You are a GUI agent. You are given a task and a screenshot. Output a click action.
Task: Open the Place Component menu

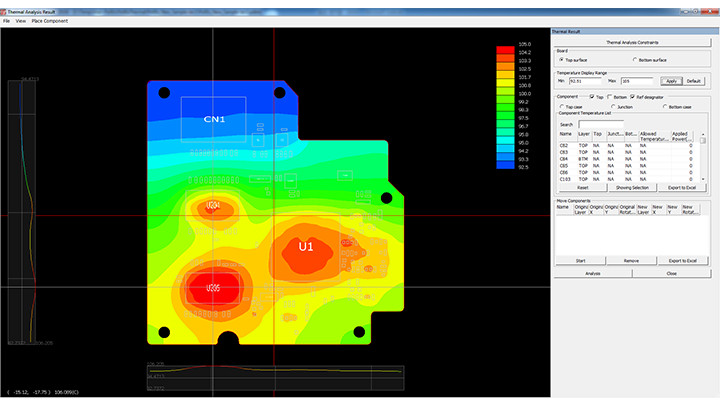pyautogui.click(x=51, y=20)
